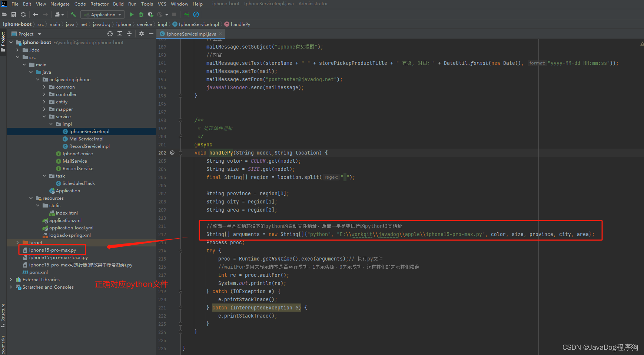644x355 pixels.
Task: Open application-local.yml from resources
Action: (71, 228)
